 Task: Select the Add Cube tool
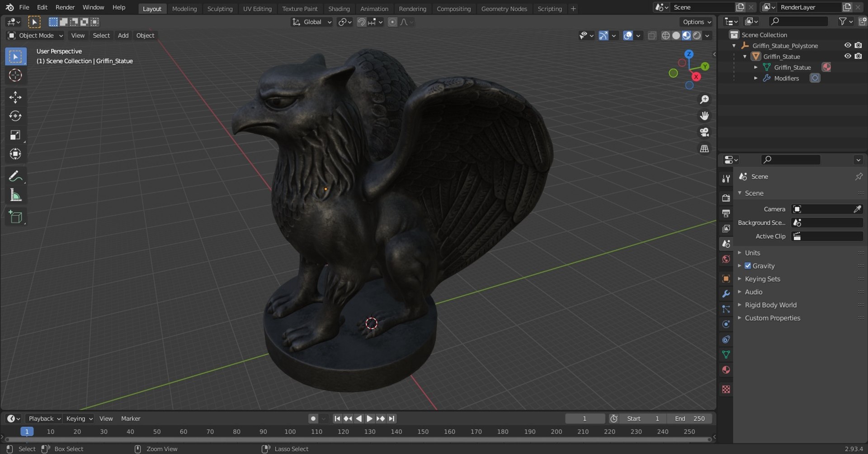pos(15,217)
